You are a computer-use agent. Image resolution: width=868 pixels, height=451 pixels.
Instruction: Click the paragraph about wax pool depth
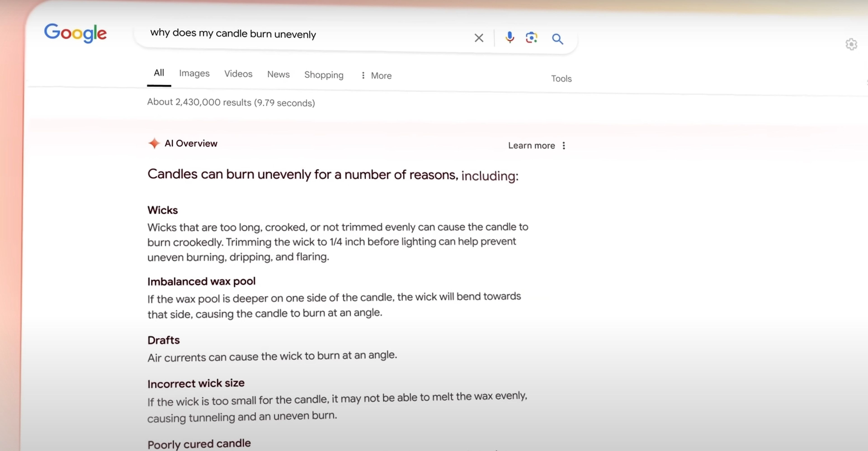(334, 305)
